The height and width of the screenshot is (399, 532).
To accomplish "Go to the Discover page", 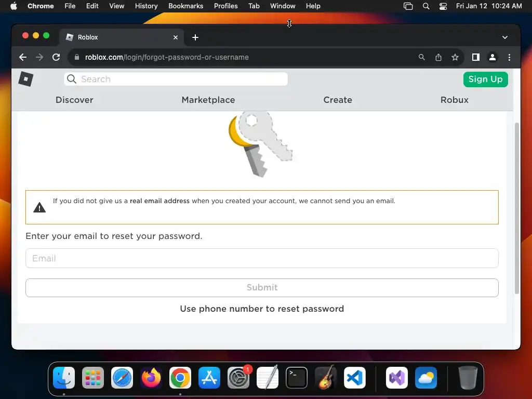I will (x=74, y=100).
